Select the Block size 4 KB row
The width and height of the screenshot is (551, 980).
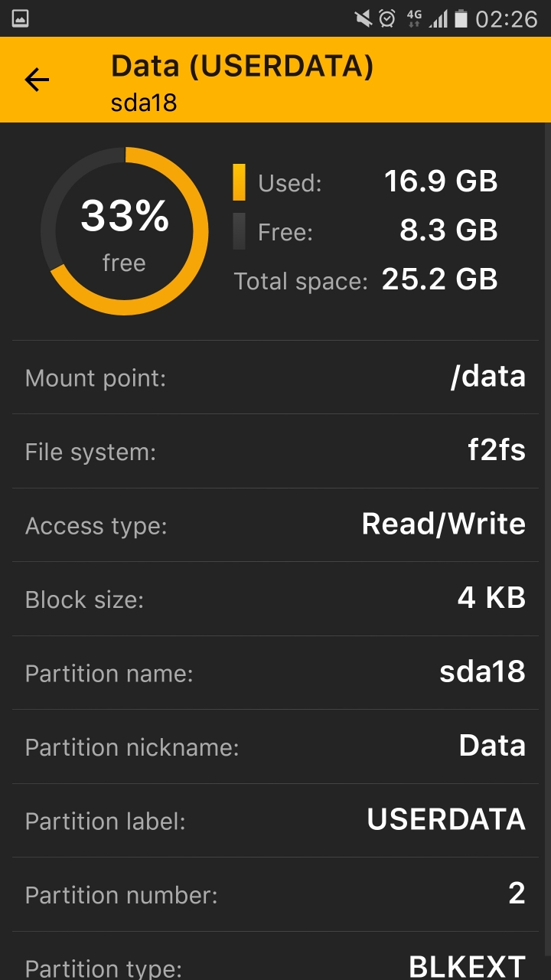tap(275, 599)
